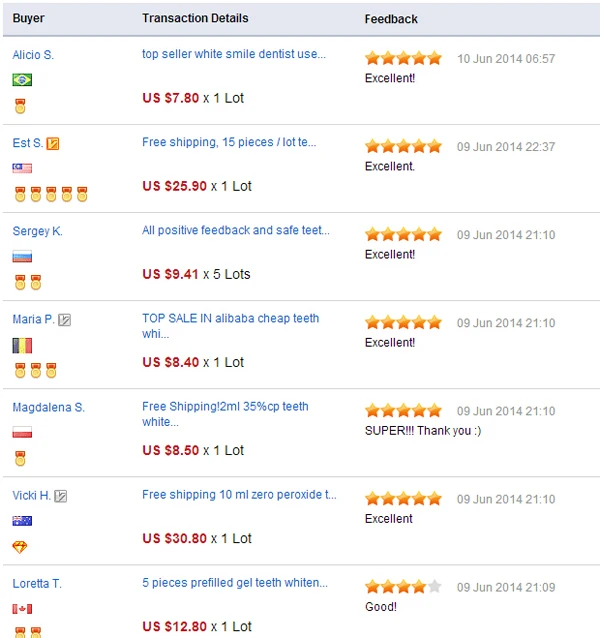
Task: Open '5 pieces prefilled gel teeth whiten' link
Action: (x=235, y=583)
